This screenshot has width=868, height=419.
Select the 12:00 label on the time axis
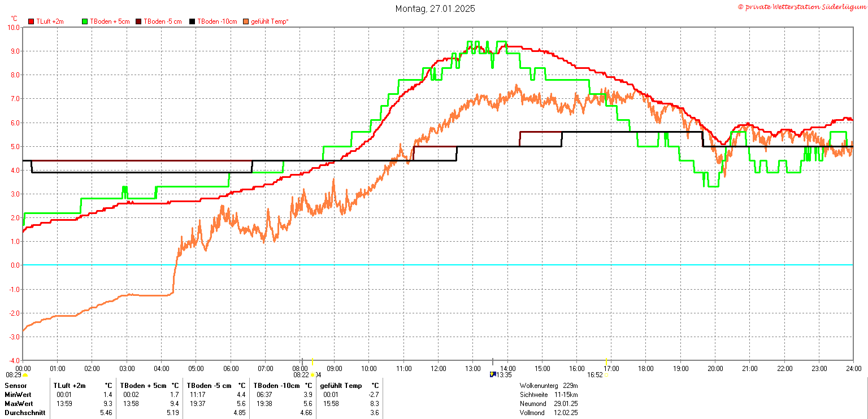[438, 368]
